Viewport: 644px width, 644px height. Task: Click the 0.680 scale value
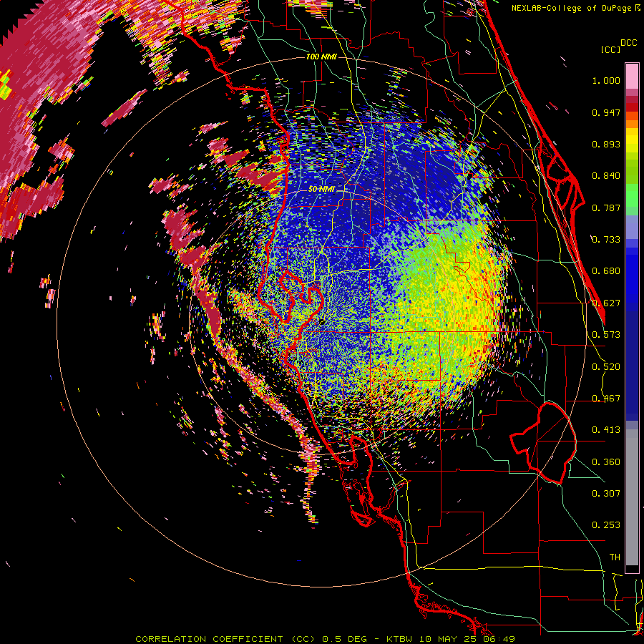click(606, 271)
